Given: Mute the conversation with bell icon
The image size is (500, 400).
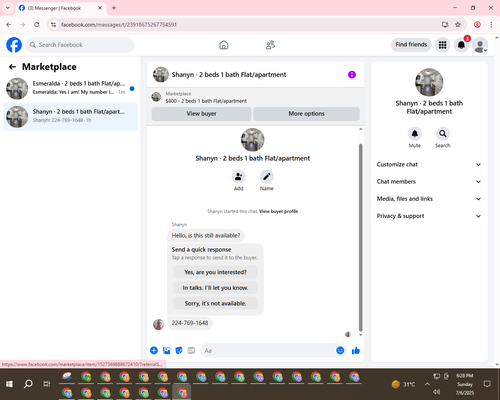Looking at the screenshot, I should pyautogui.click(x=415, y=134).
